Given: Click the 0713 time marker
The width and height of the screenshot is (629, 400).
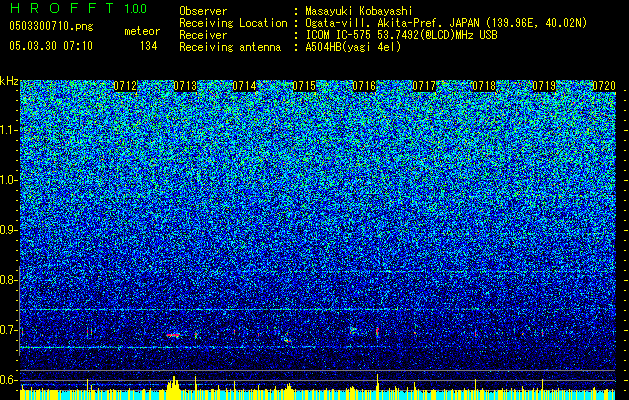Looking at the screenshot, I should click(185, 86).
